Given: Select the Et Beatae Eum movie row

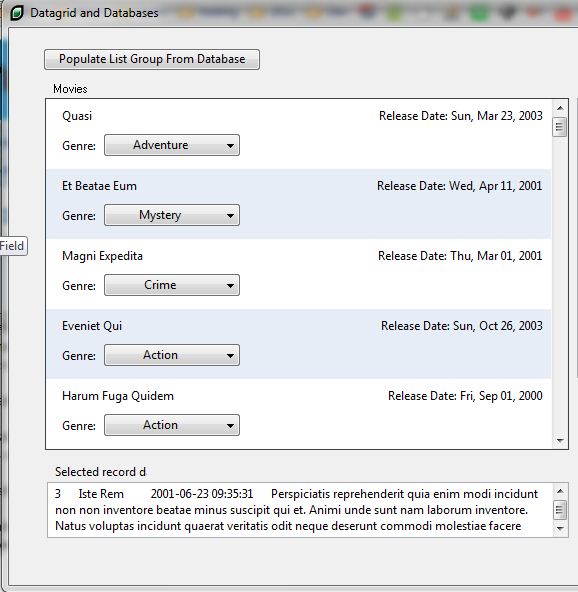Looking at the screenshot, I should coord(299,204).
